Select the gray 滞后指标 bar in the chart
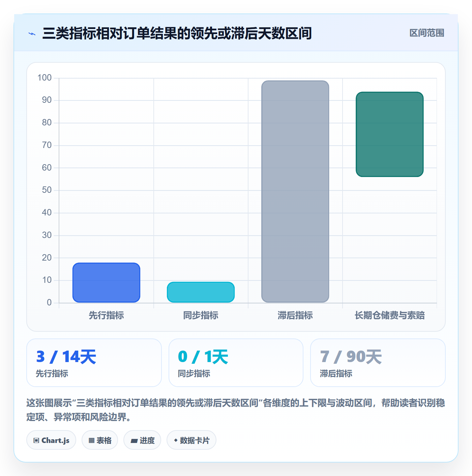This screenshot has width=472, height=476. tap(295, 191)
